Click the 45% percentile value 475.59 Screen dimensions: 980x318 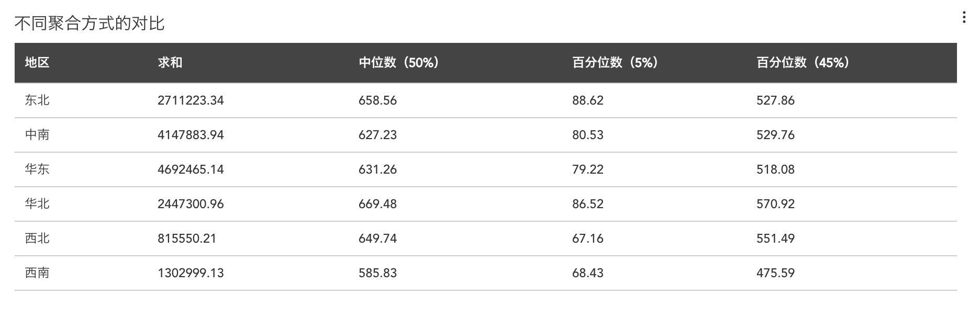point(775,273)
